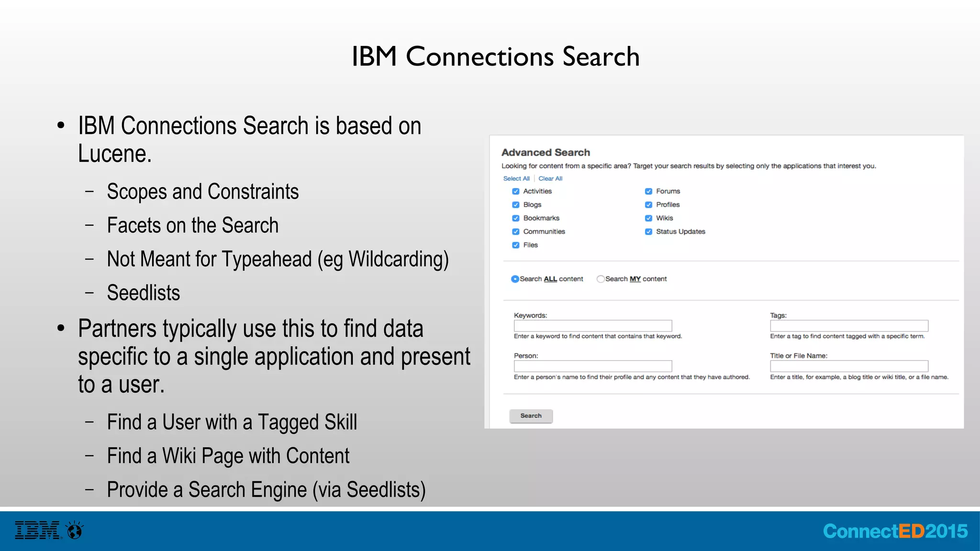
Task: Uncheck the Status Updates checkbox
Action: point(648,231)
